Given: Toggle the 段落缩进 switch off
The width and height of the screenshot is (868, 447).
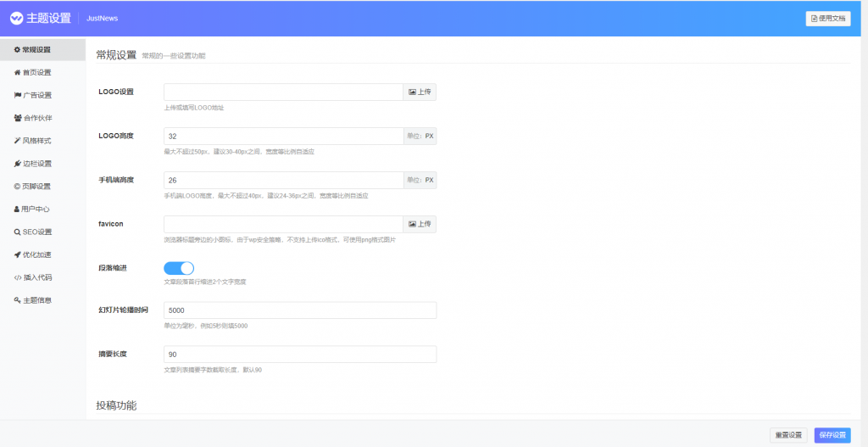Looking at the screenshot, I should click(179, 268).
